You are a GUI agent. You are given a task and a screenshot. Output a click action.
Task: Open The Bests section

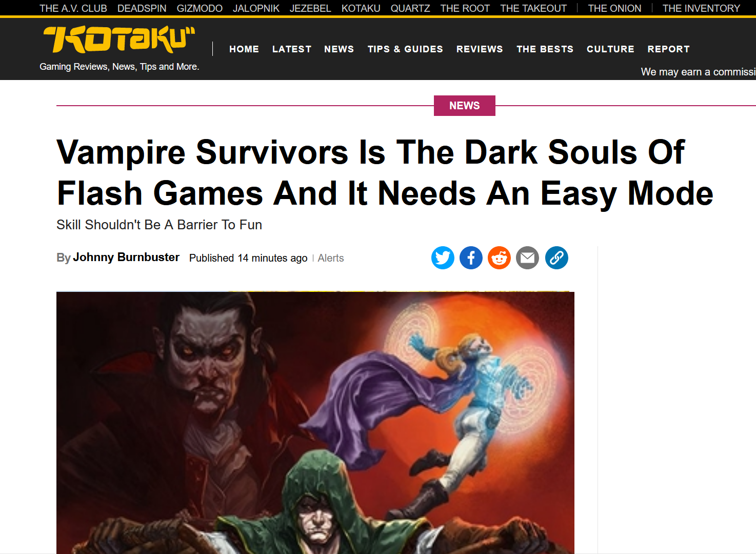(545, 49)
